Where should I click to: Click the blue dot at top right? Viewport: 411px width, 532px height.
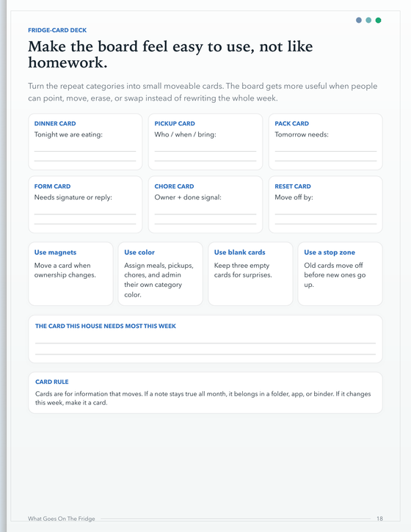pos(359,20)
